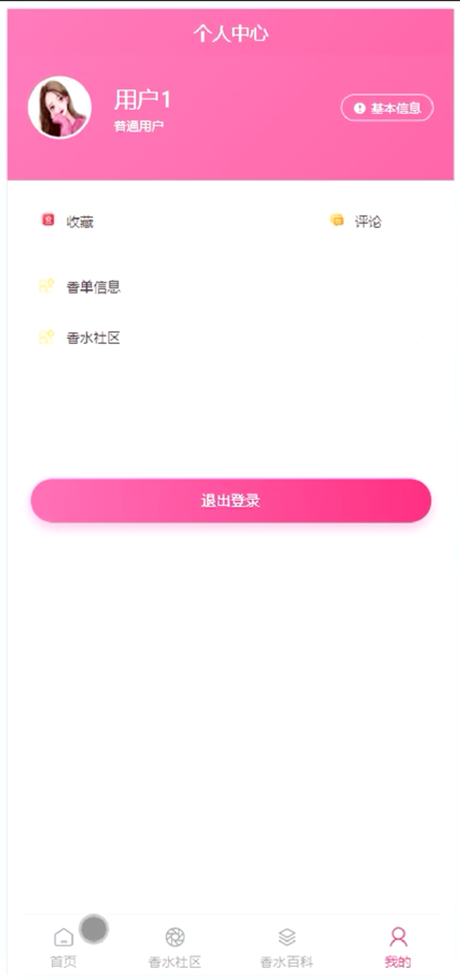Click the exclamation icon inside 基本信息
Image resolution: width=460 pixels, height=980 pixels.
[359, 108]
